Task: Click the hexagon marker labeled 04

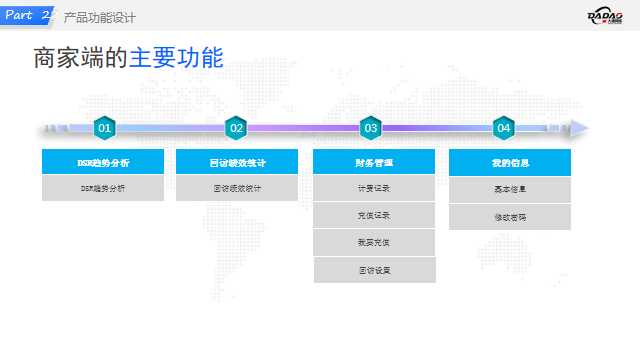Action: [504, 128]
